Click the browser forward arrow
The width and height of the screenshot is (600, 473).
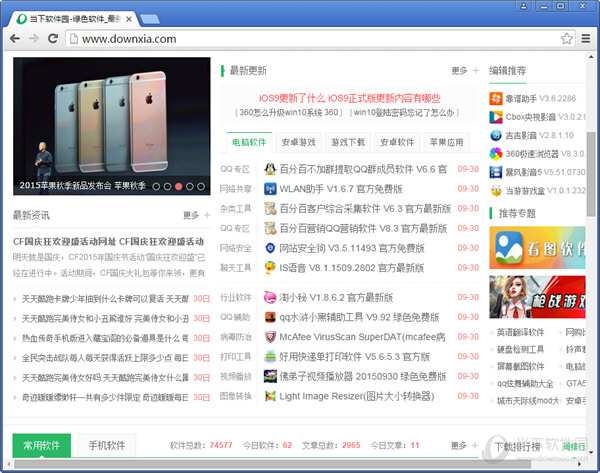pos(34,38)
